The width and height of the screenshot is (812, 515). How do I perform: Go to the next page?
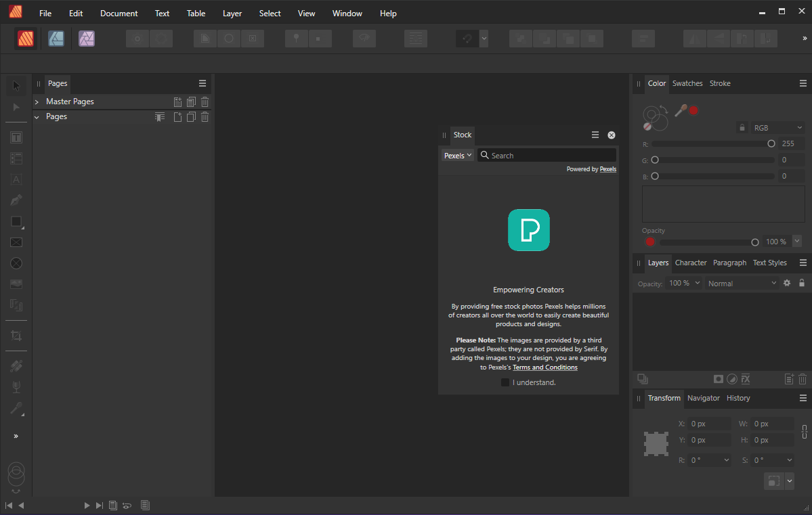[x=87, y=506]
